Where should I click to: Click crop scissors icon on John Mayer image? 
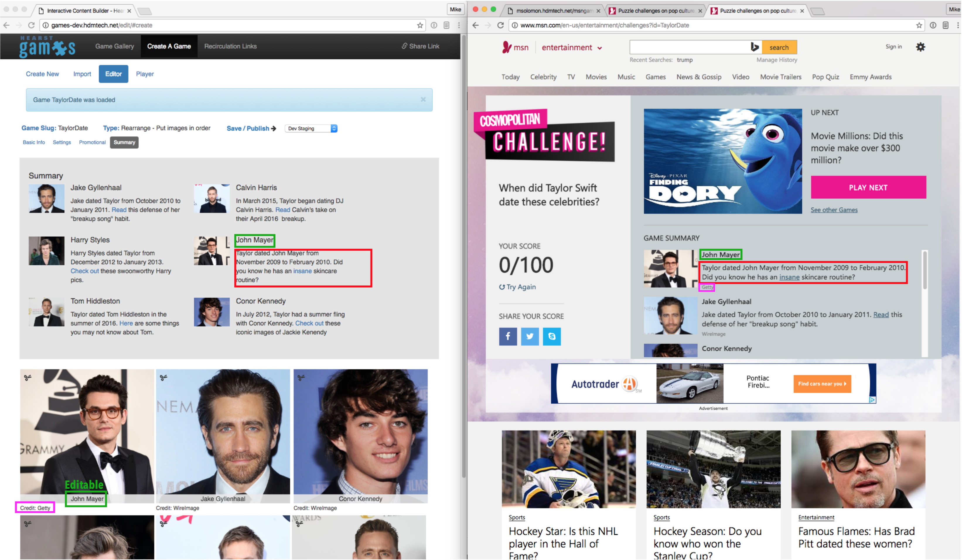point(28,378)
